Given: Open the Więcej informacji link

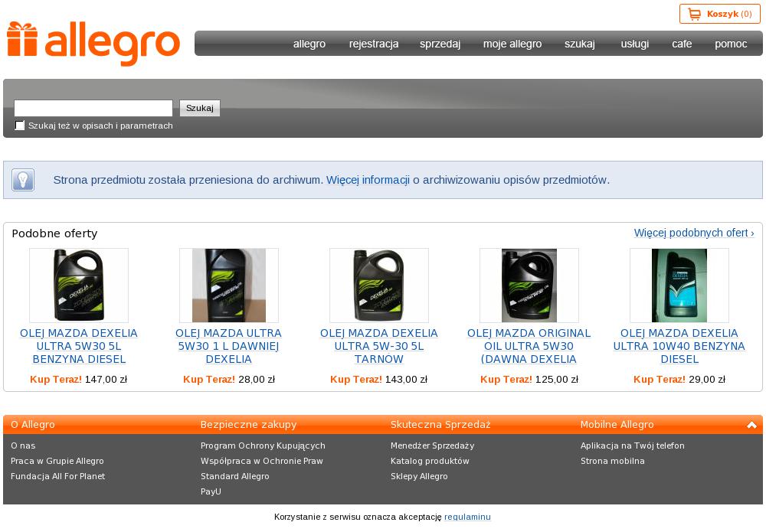Looking at the screenshot, I should coord(368,180).
